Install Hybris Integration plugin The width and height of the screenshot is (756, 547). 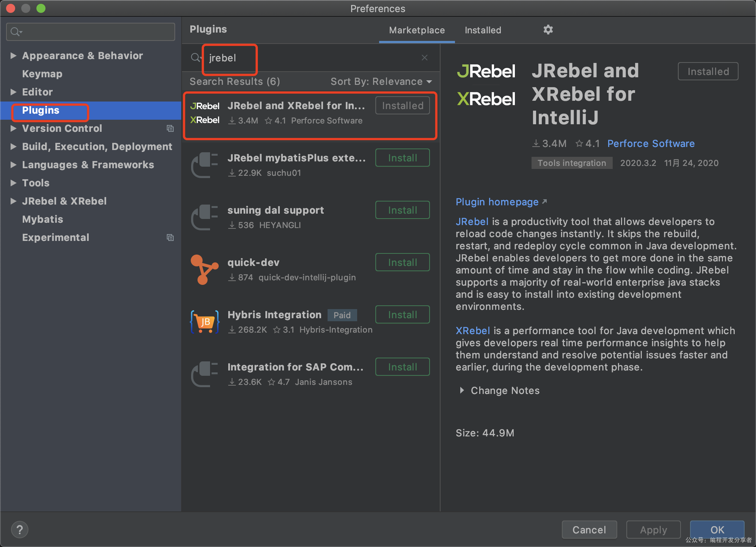402,314
